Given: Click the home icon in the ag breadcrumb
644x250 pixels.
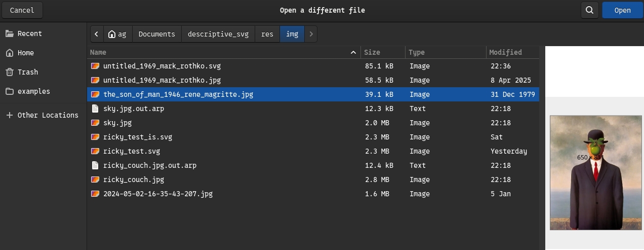Looking at the screenshot, I should tap(112, 34).
